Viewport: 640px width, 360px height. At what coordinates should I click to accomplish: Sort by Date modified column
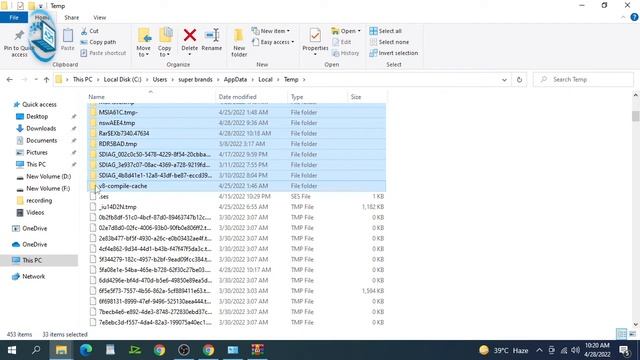251,97
